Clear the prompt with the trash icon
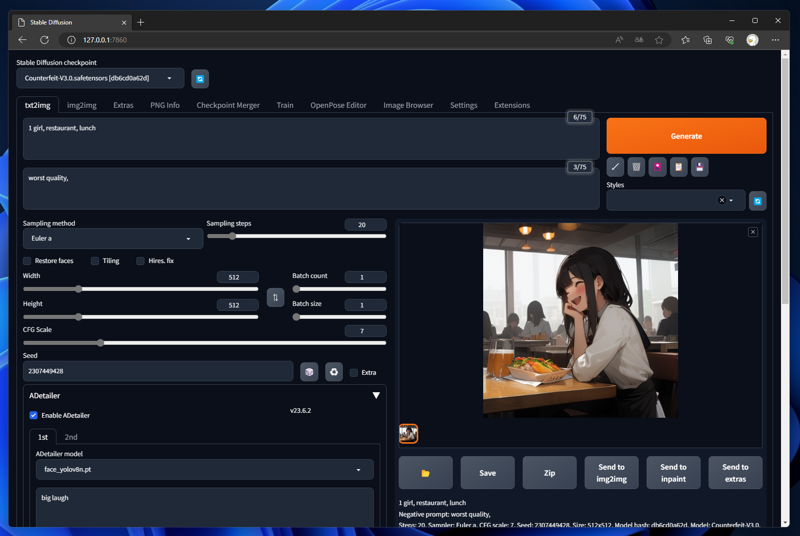The height and width of the screenshot is (536, 800). point(636,167)
